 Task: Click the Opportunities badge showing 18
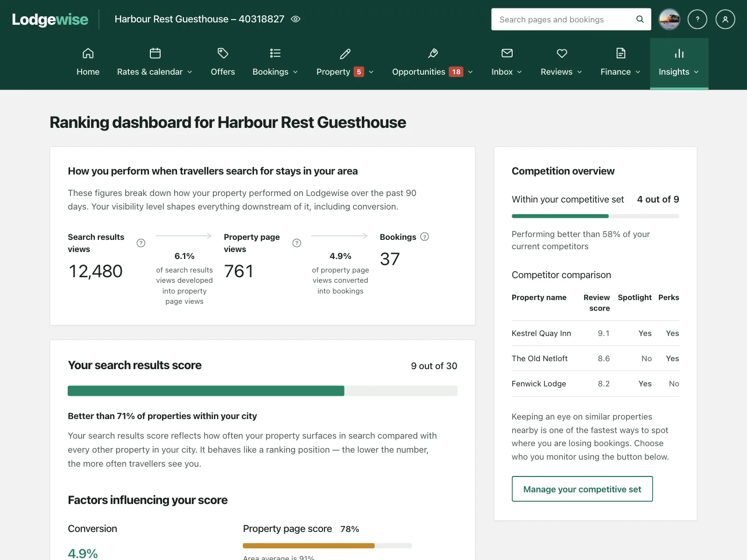pyautogui.click(x=456, y=72)
